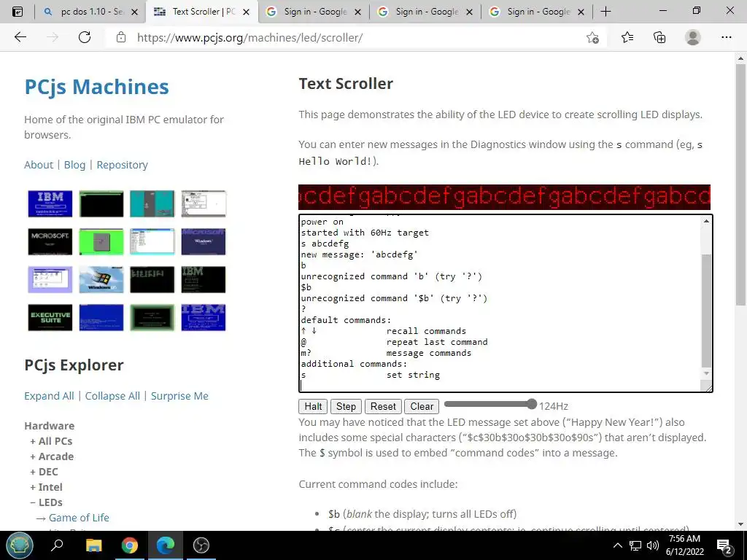Click Expand All in PCjs Explorer

coord(49,396)
